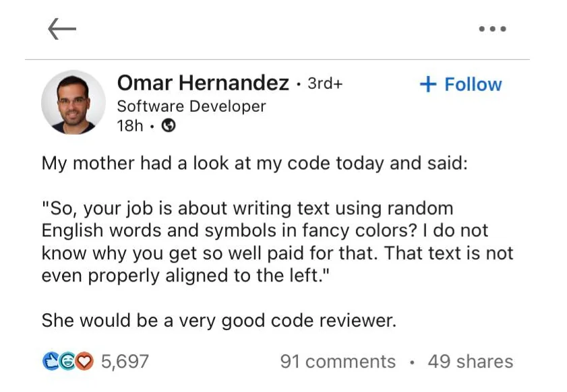Screen dimensions: 567x392
Task: Go back using the left arrow
Action: point(62,29)
